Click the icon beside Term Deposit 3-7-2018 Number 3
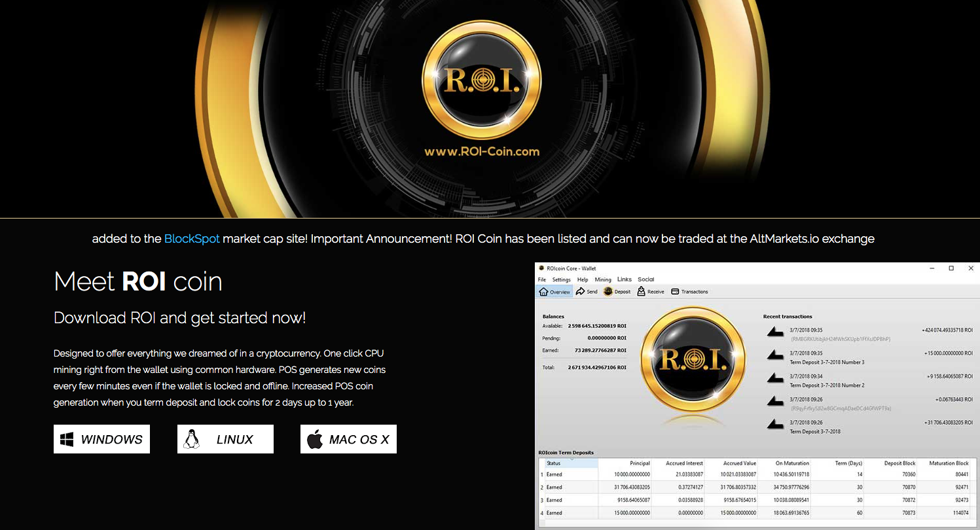 [776, 356]
